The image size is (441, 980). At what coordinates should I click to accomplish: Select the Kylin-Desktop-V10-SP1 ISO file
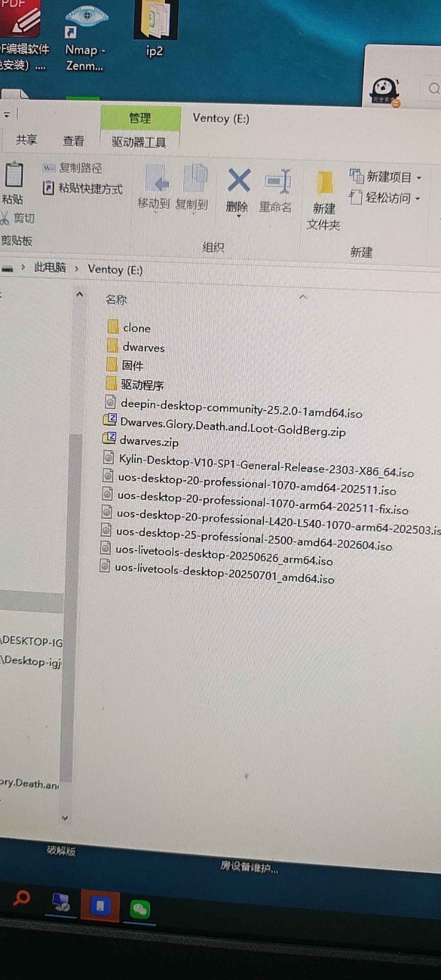258,465
